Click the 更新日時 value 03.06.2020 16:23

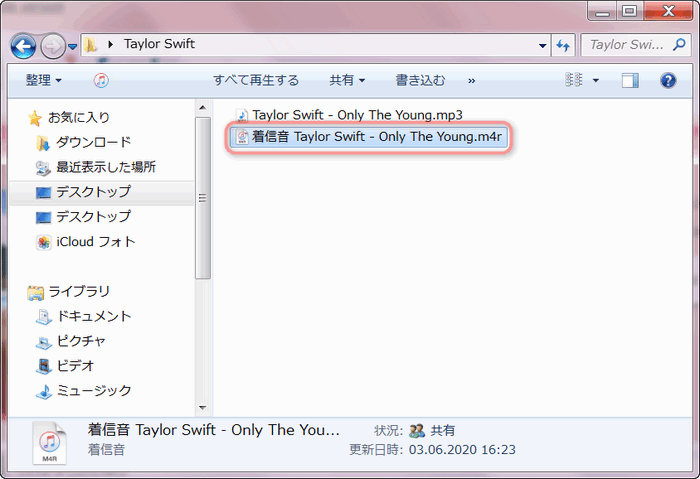click(462, 450)
